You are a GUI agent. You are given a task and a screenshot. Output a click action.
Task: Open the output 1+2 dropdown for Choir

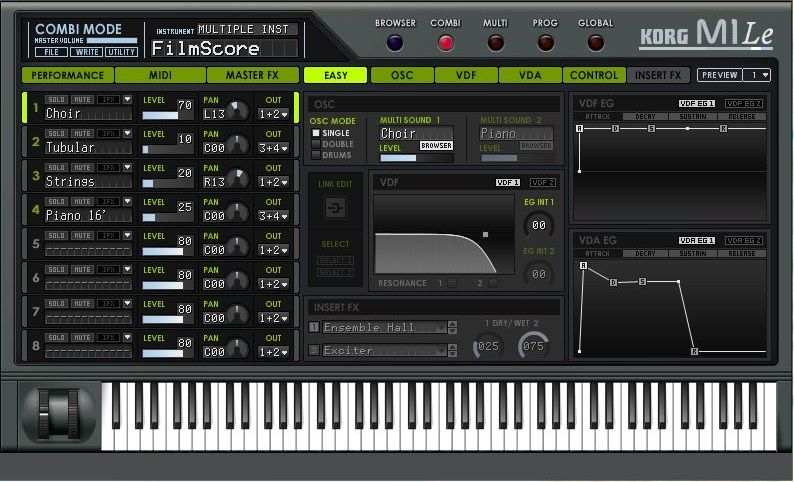click(273, 114)
